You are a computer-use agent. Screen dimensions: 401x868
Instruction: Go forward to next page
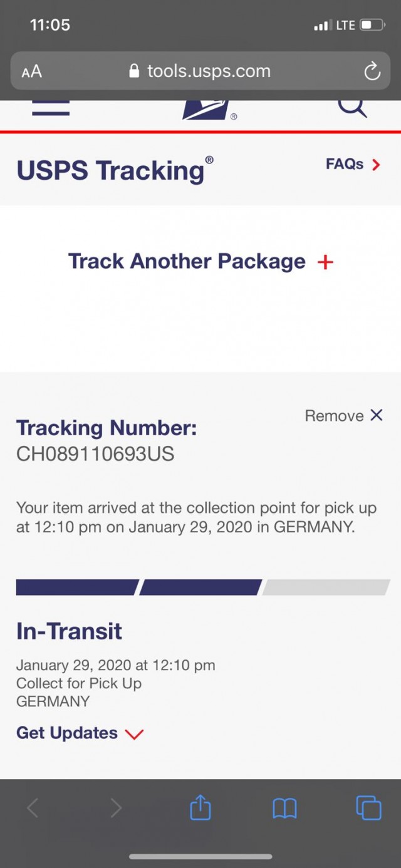tap(116, 808)
